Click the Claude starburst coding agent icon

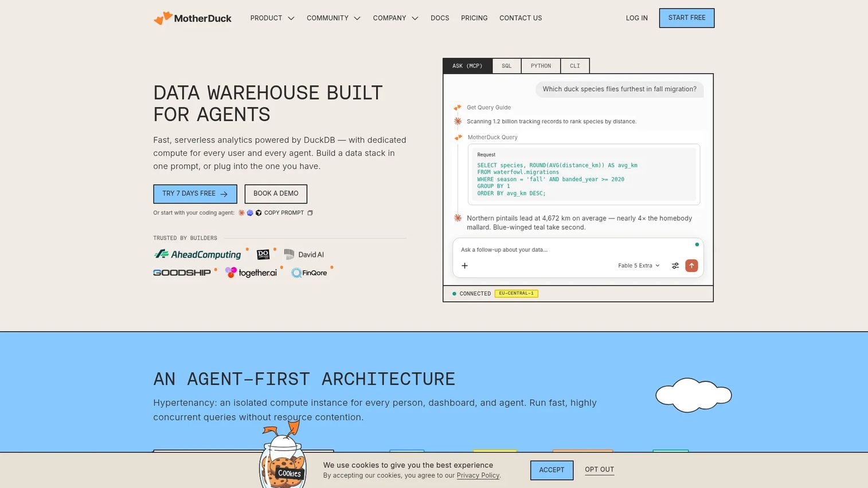tap(241, 213)
